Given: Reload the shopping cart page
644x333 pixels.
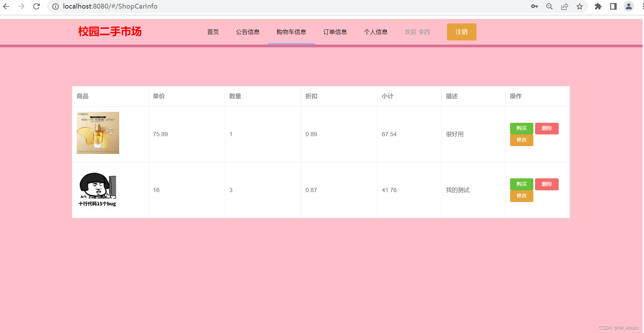Looking at the screenshot, I should coord(36,6).
